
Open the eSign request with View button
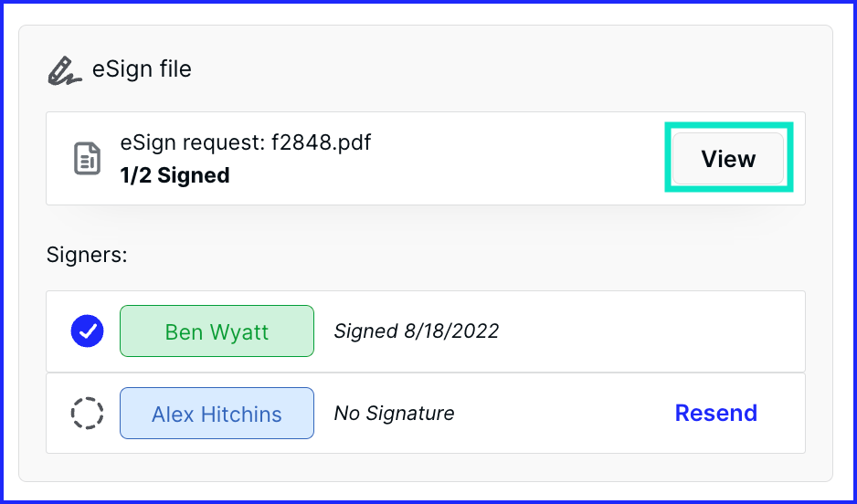pyautogui.click(x=728, y=158)
